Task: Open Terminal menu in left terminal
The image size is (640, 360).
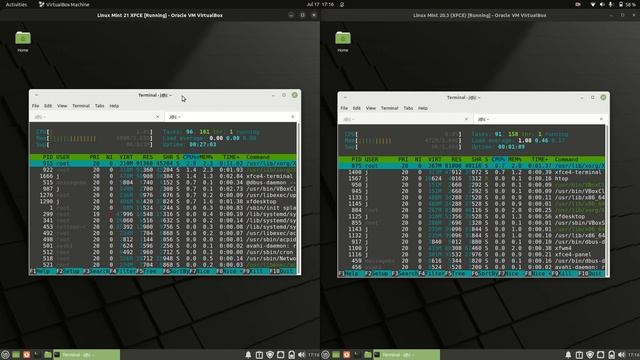Action: click(x=81, y=106)
